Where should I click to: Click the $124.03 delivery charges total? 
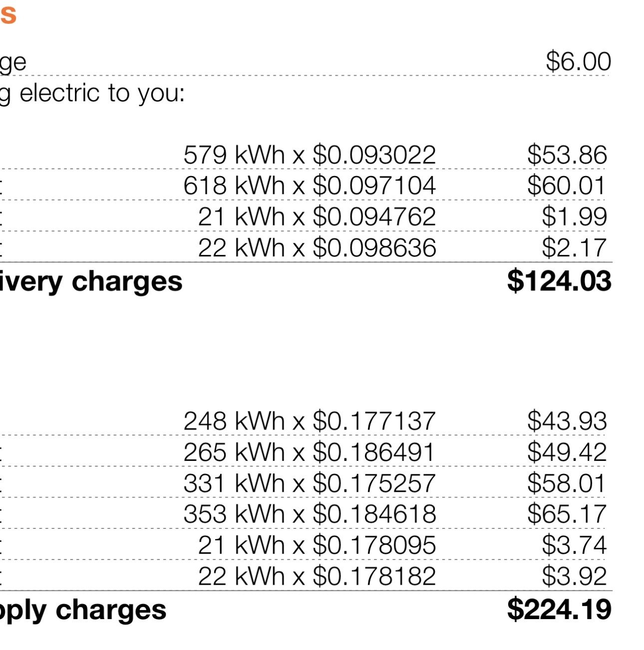click(x=559, y=281)
